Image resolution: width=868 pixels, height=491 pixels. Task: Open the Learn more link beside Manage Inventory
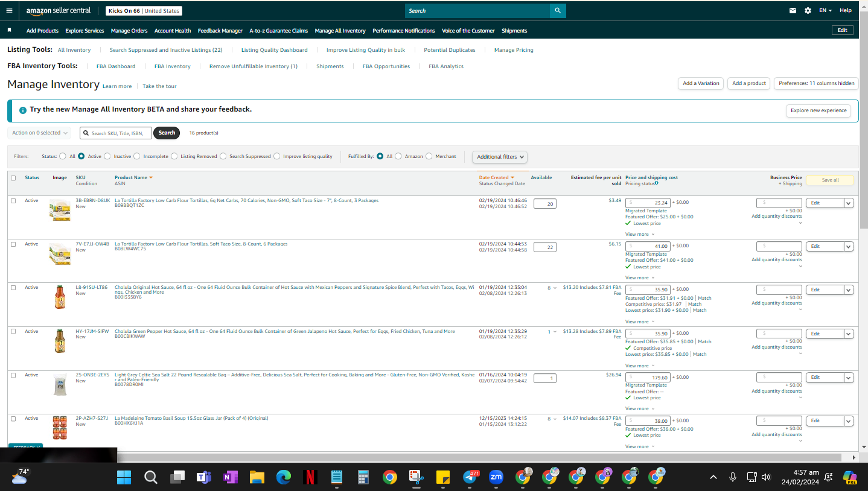click(x=117, y=86)
